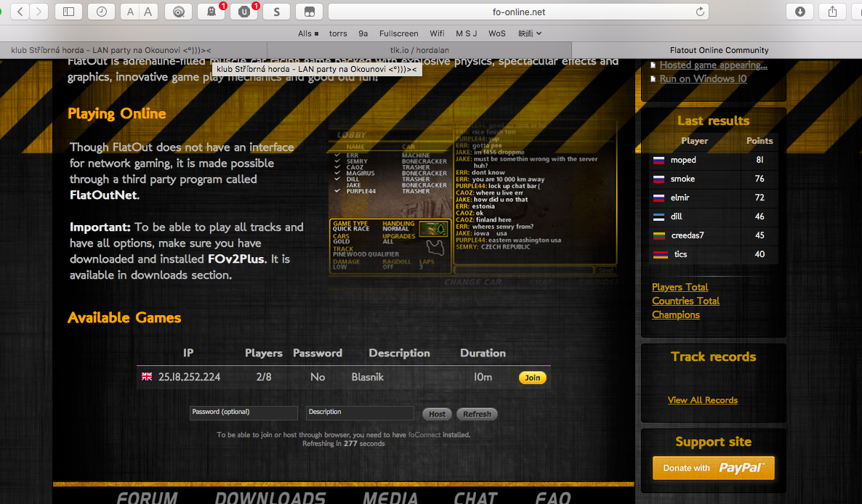Viewport: 862px width, 504px height.
Task: Open the Alls favorites bookmark
Action: pyautogui.click(x=308, y=33)
